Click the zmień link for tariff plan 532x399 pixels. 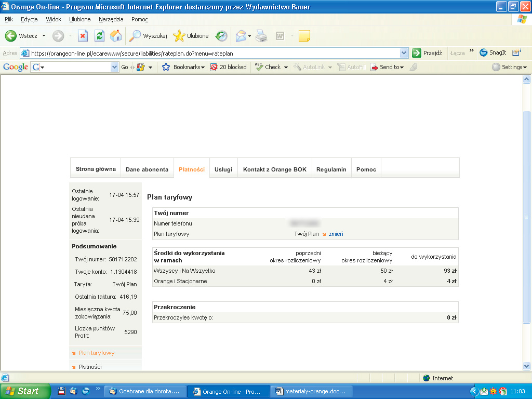tap(336, 234)
